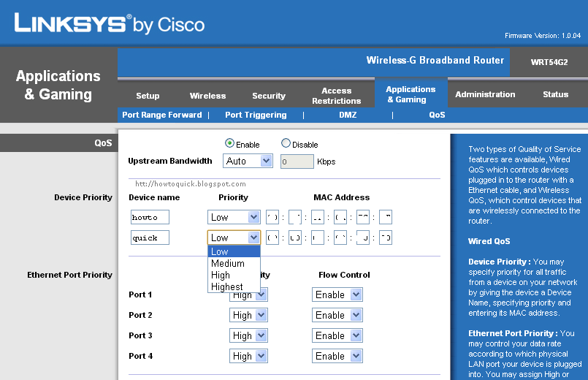
Task: Open the Port 2 Flow Control dropdown
Action: [337, 315]
